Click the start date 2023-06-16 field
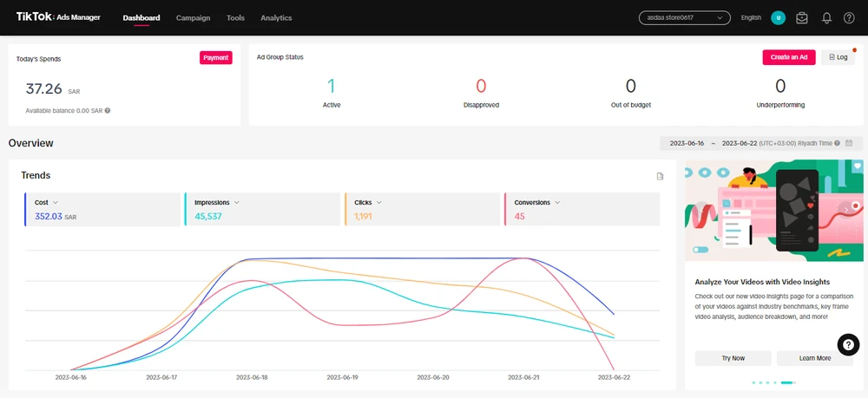This screenshot has height=398, width=868. (687, 143)
